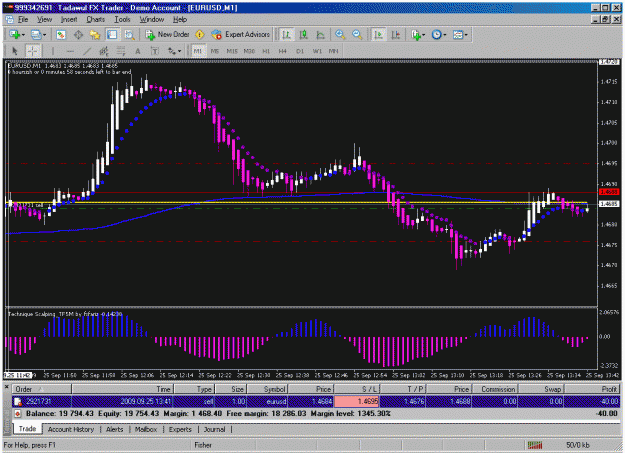Launch the Strategy Tester icon
This screenshot has width=625, height=453.
[129, 35]
